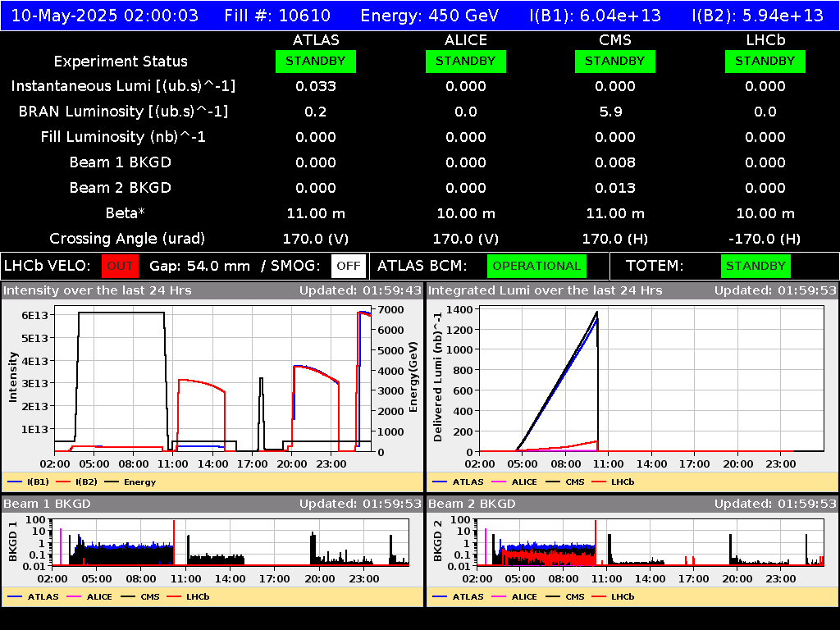Click the LHCb column header
This screenshot has height=630, width=840.
(x=765, y=40)
